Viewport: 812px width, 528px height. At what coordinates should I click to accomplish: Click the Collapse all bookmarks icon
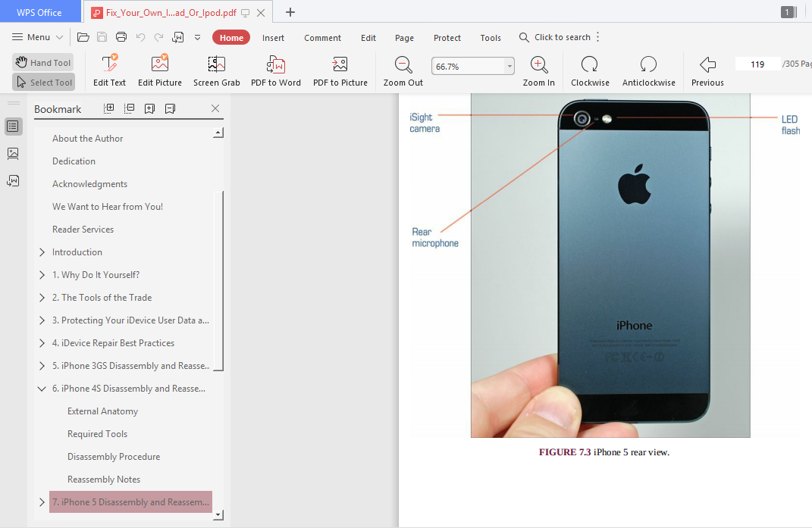(130, 108)
